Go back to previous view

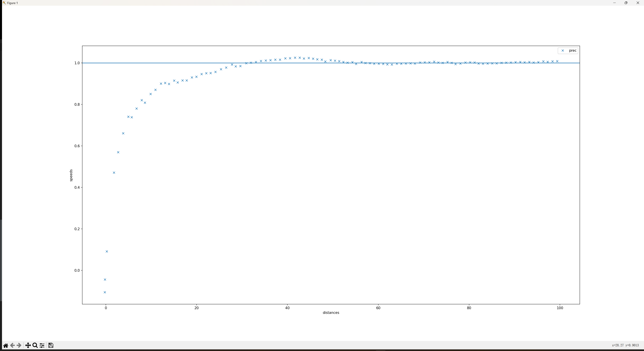click(12, 345)
